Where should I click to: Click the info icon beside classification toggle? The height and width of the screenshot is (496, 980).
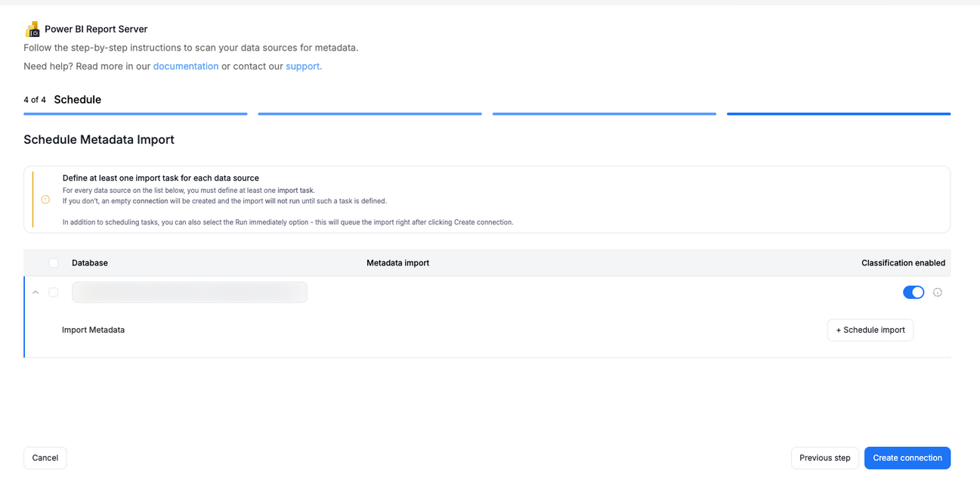(x=938, y=293)
